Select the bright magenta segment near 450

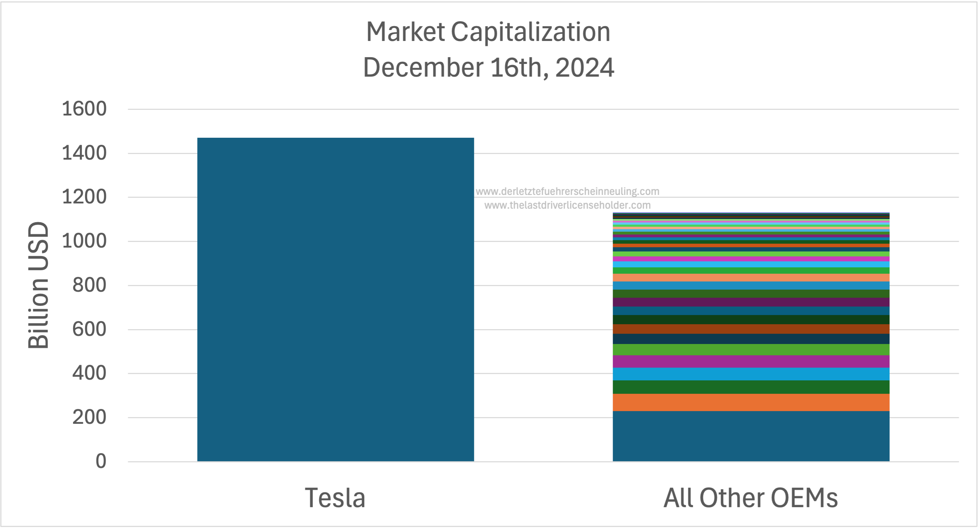751,361
